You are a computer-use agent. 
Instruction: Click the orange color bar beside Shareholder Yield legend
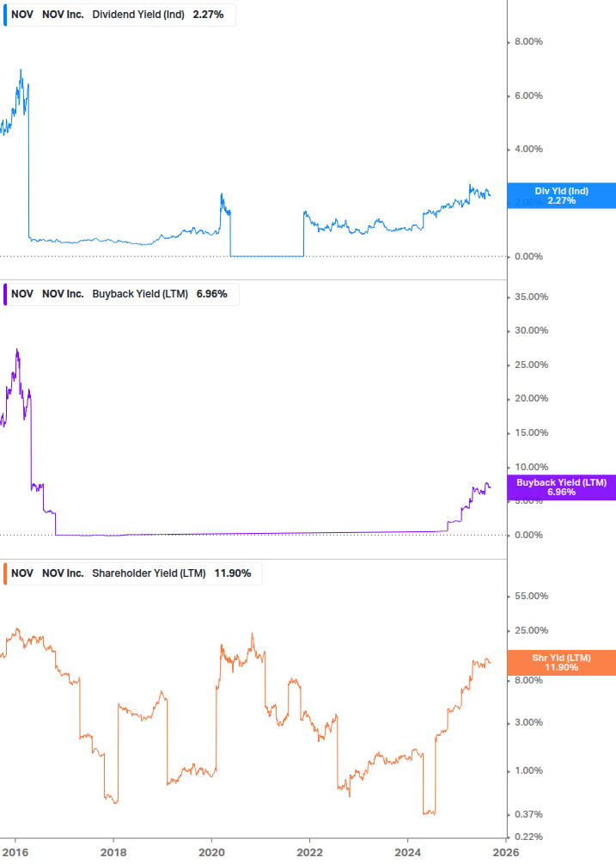click(5, 573)
